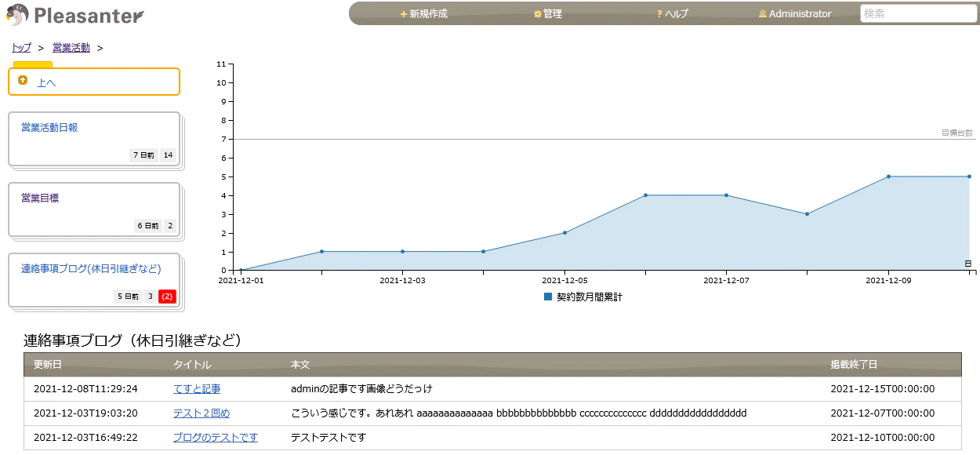Viewport: 980px width, 455px height.
Task: Go to 営業活動 breadcrumb link
Action: 71,48
